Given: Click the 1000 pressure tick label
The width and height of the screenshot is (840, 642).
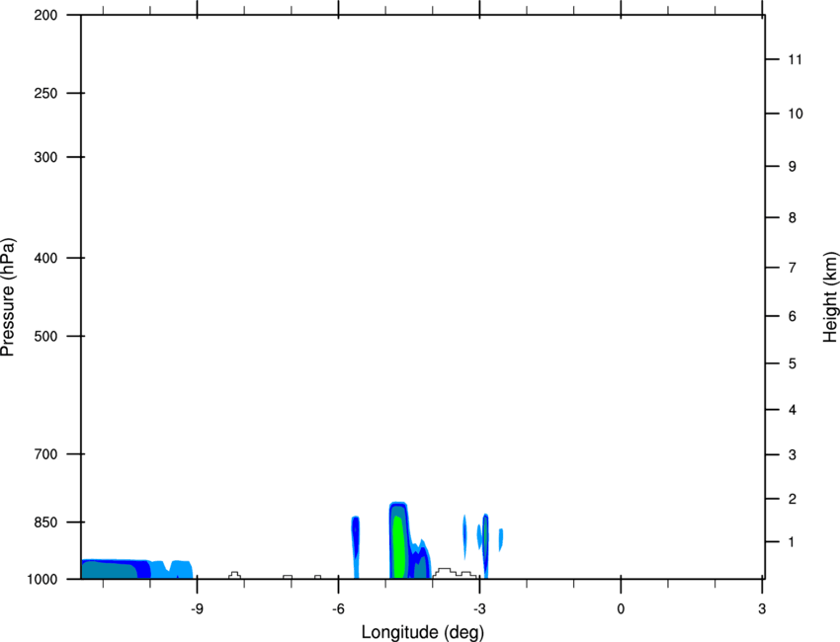Looking at the screenshot, I should pyautogui.click(x=42, y=579).
